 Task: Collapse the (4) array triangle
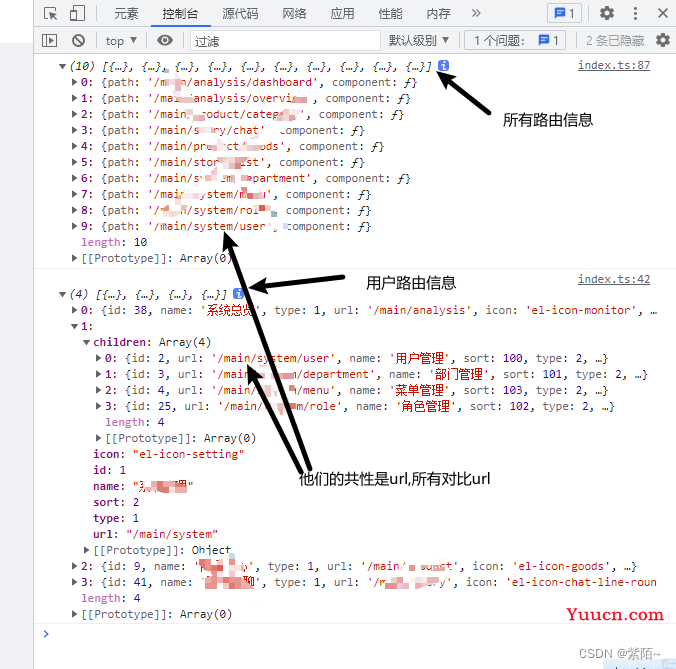click(x=63, y=294)
